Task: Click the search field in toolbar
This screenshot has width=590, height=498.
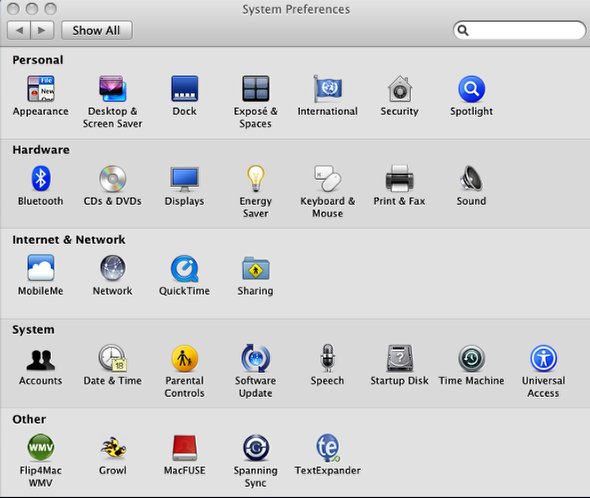Action: 520,30
